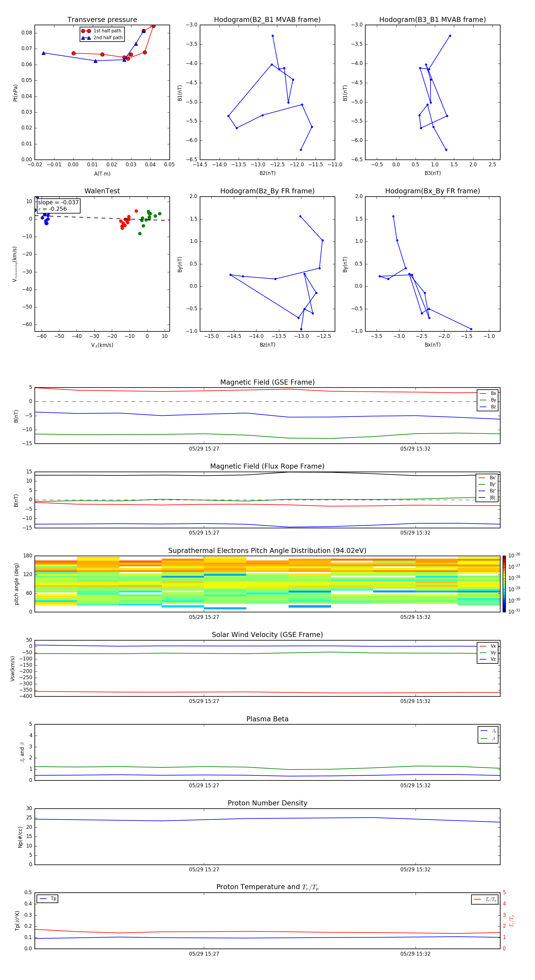Click the "pitch angle (deg)" axis label
Screen dimensions: 535x980
[16, 584]
